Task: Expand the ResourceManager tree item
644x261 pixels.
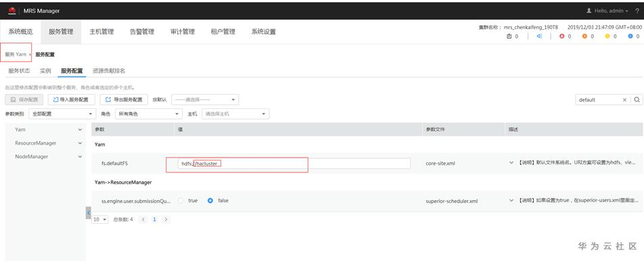Action: 80,143
